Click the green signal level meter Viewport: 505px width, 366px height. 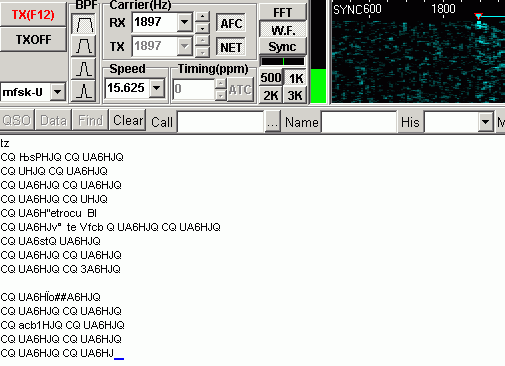click(x=318, y=86)
